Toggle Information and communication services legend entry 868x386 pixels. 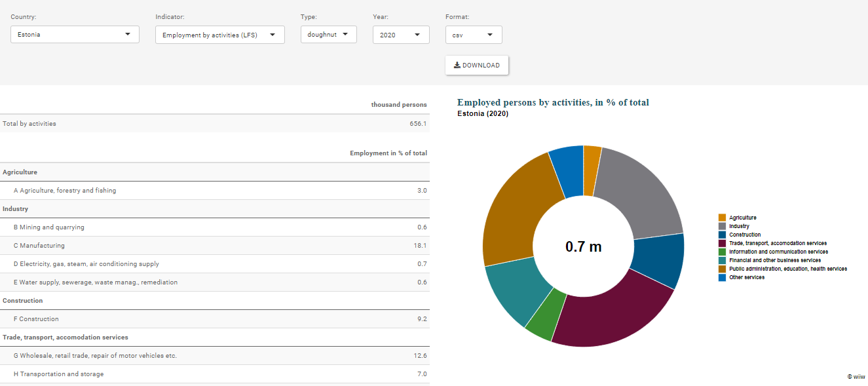click(778, 252)
